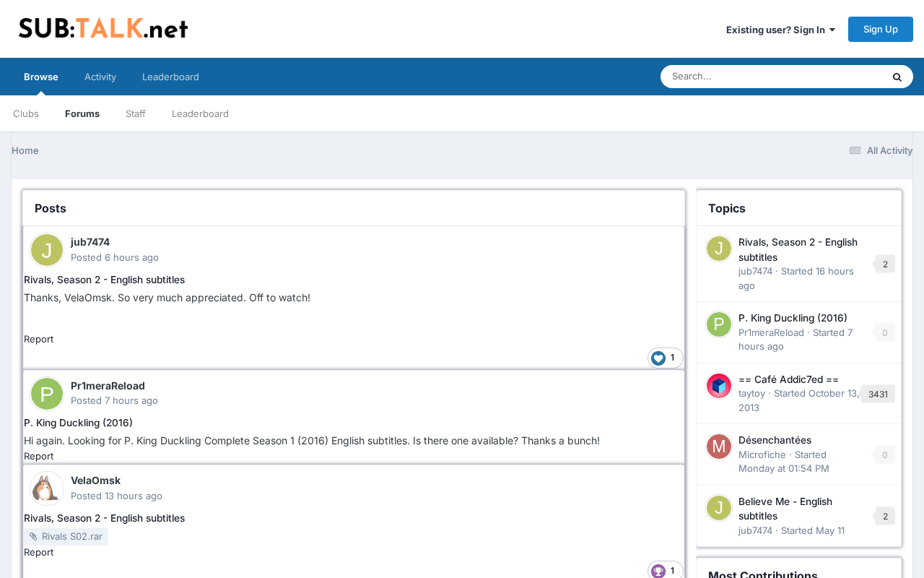Image resolution: width=924 pixels, height=578 pixels.
Task: Open taytoy's cube avatar in Topics
Action: click(719, 386)
